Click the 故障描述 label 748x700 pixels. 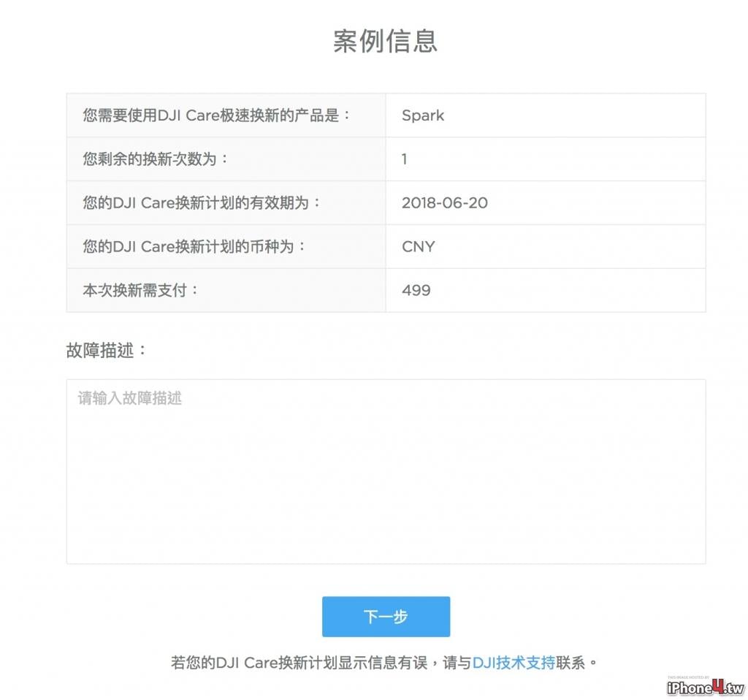coord(107,350)
